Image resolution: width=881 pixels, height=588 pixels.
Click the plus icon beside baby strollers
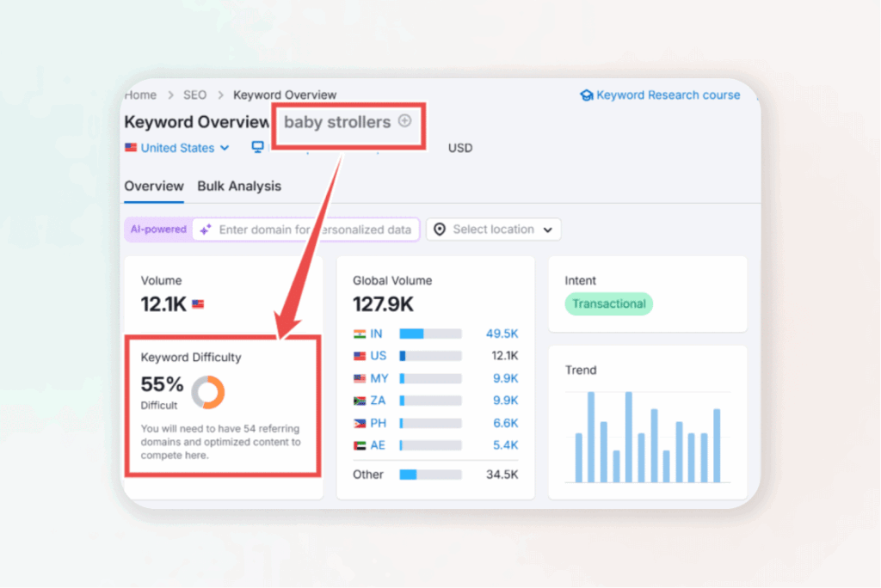click(404, 122)
